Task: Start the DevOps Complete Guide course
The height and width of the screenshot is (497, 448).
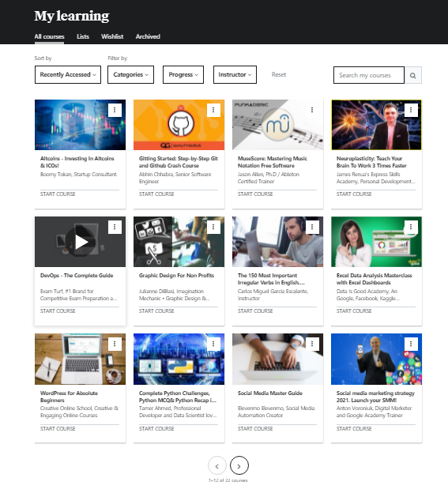Action: tap(58, 311)
